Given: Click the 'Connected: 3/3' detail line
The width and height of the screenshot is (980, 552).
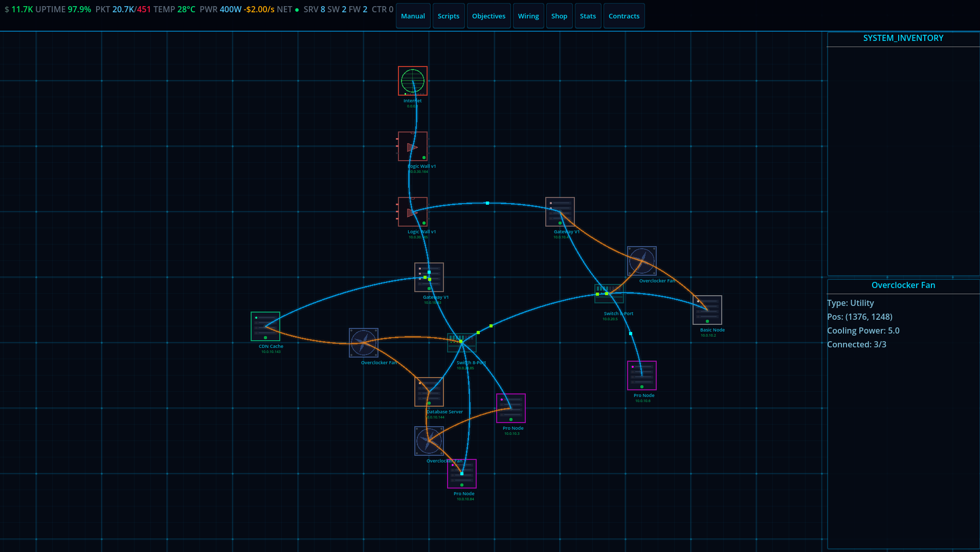Looking at the screenshot, I should pos(857,344).
